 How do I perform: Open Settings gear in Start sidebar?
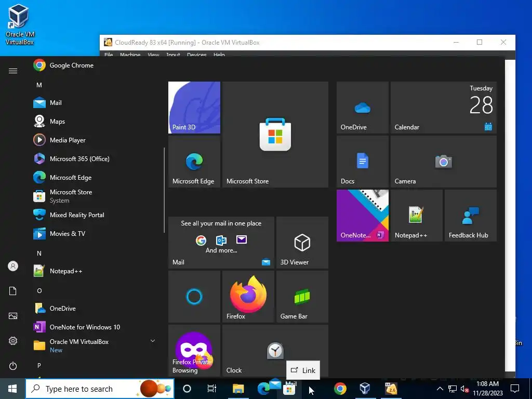[x=13, y=341]
